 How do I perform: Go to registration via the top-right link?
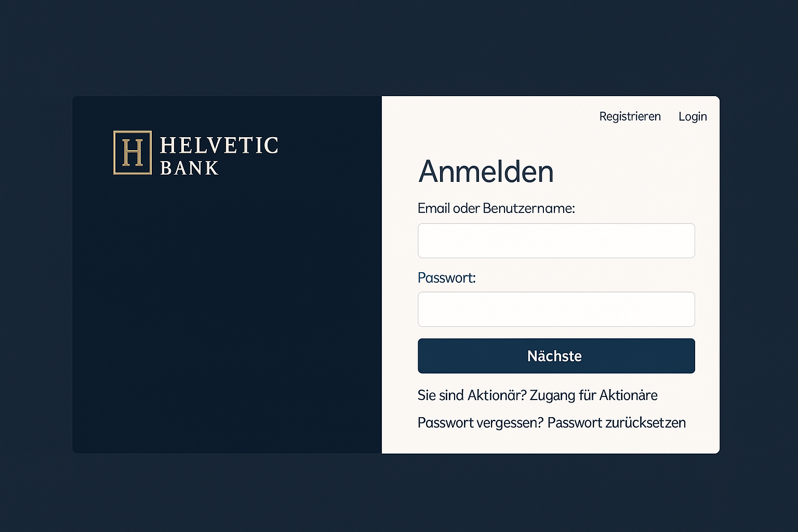[630, 116]
